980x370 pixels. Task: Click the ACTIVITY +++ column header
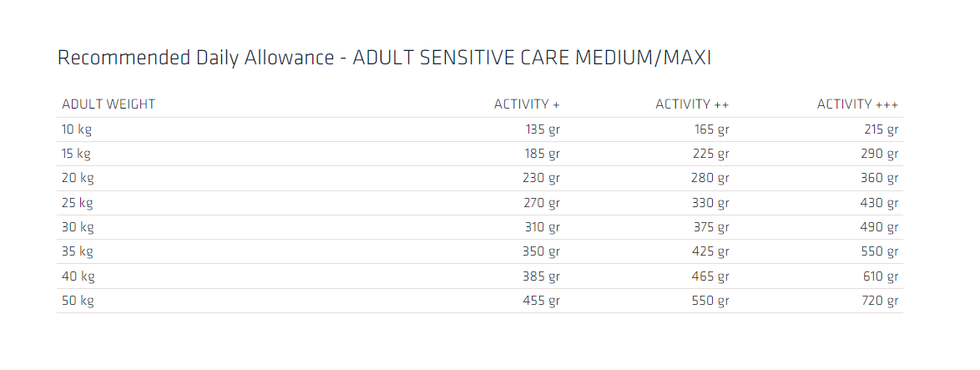click(857, 104)
